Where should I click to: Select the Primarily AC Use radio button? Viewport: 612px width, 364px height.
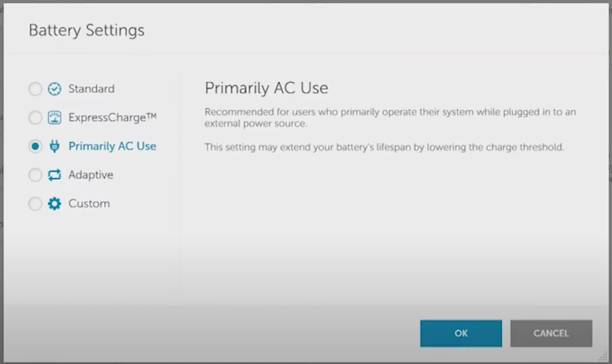pyautogui.click(x=35, y=146)
